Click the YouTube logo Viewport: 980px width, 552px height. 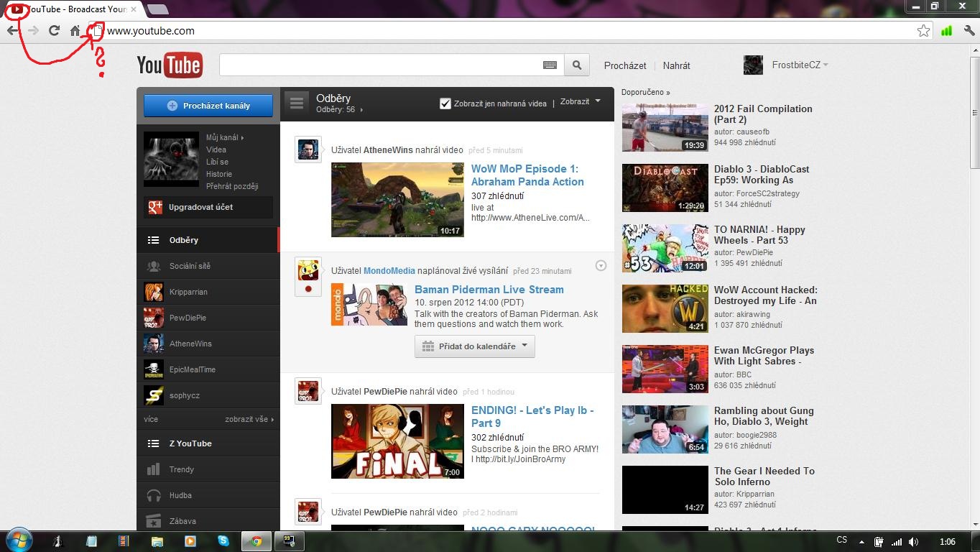170,65
